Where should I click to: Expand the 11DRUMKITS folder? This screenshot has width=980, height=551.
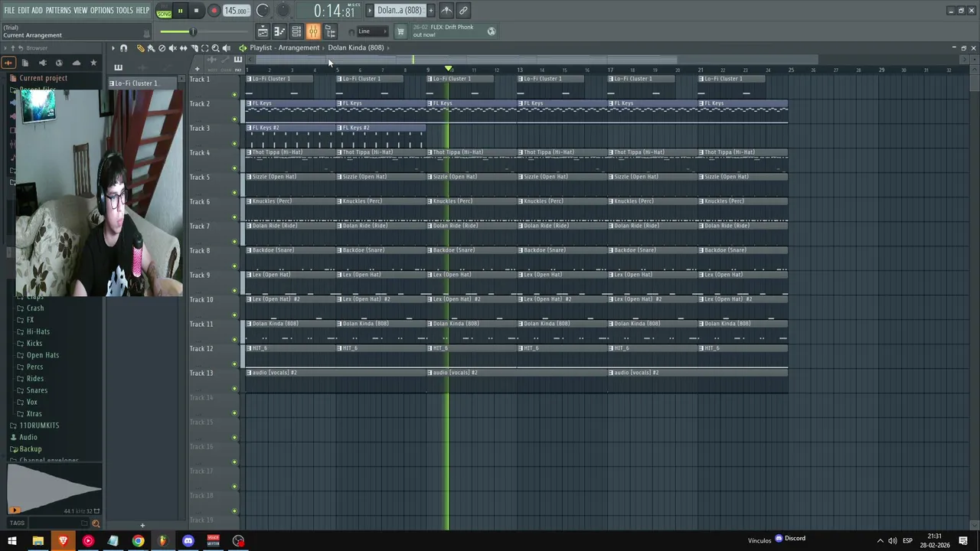(x=39, y=425)
